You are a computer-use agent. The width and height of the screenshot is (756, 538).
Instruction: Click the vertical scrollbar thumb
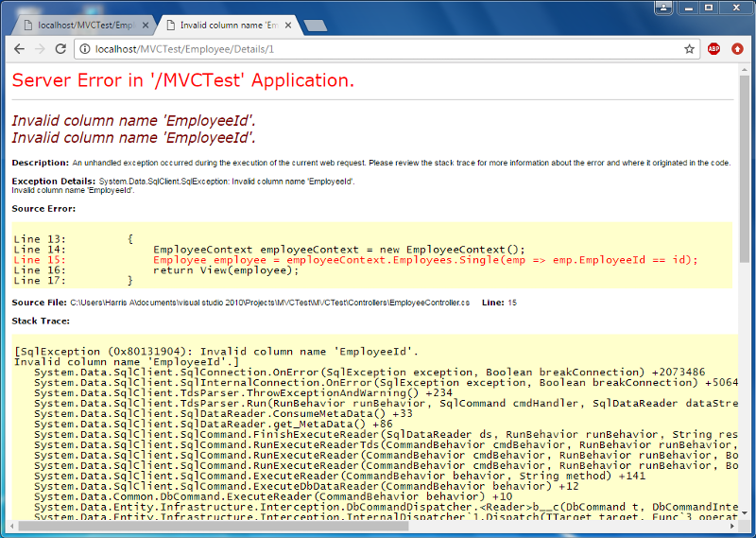coord(745,169)
